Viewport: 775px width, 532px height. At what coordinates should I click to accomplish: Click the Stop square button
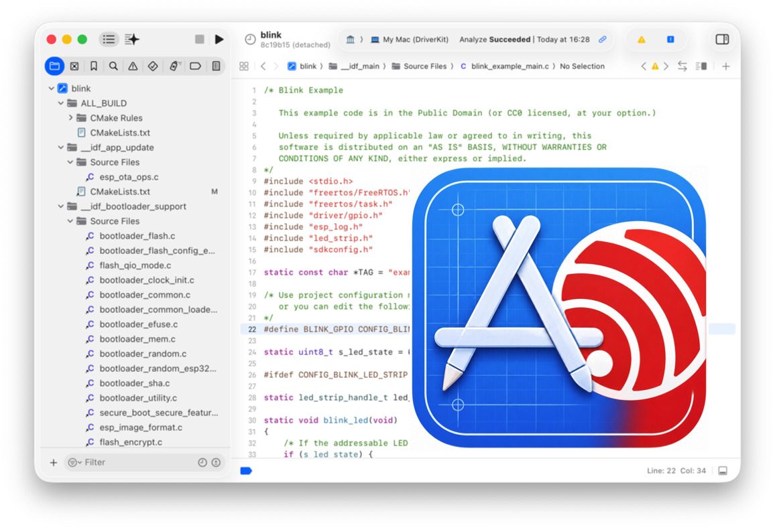199,40
